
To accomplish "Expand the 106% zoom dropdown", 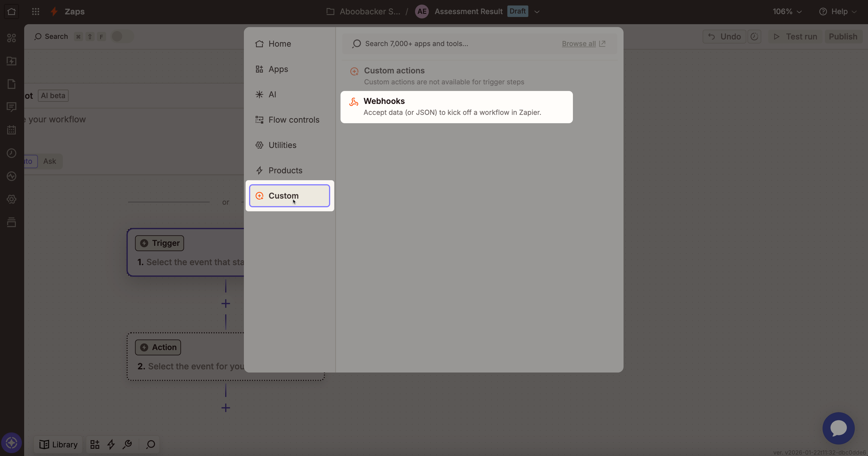I will (787, 12).
